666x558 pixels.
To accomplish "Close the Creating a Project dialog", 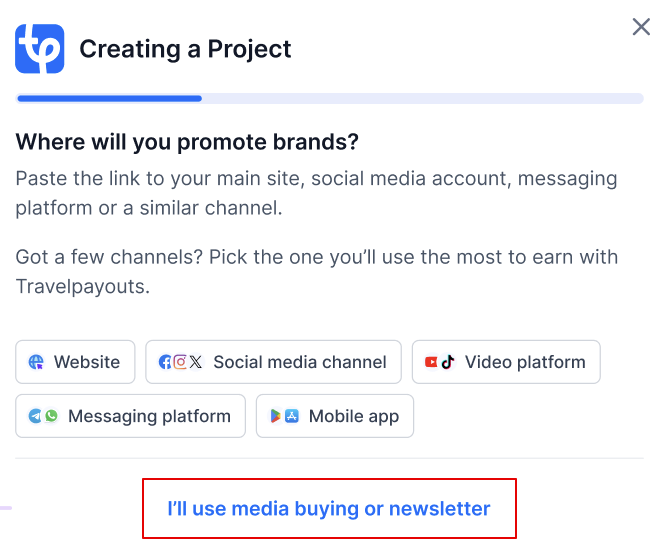I will [641, 27].
